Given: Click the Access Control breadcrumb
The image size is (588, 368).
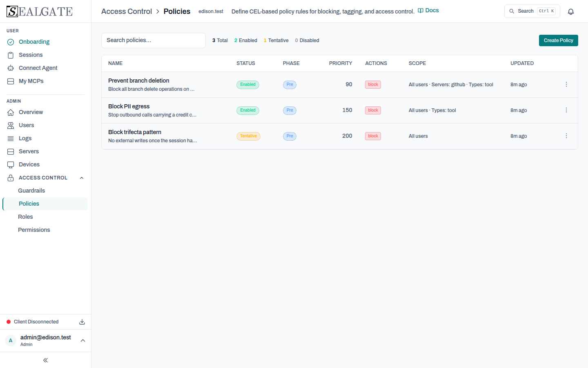Looking at the screenshot, I should click(127, 11).
